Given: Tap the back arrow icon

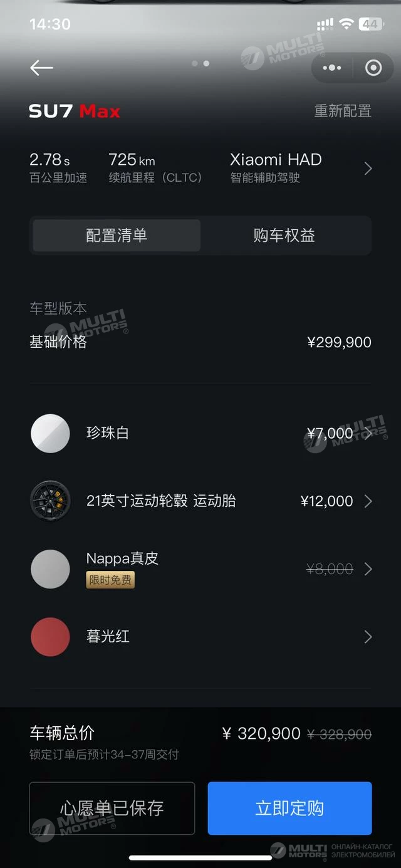Looking at the screenshot, I should (41, 68).
